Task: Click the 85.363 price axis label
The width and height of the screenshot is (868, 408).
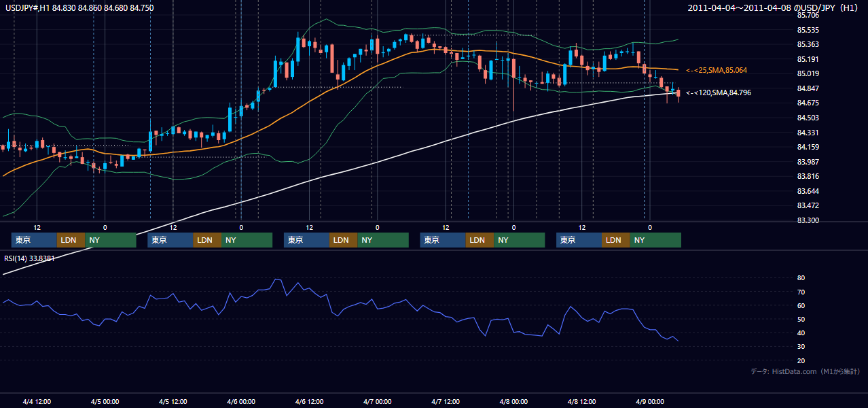Action: point(808,45)
